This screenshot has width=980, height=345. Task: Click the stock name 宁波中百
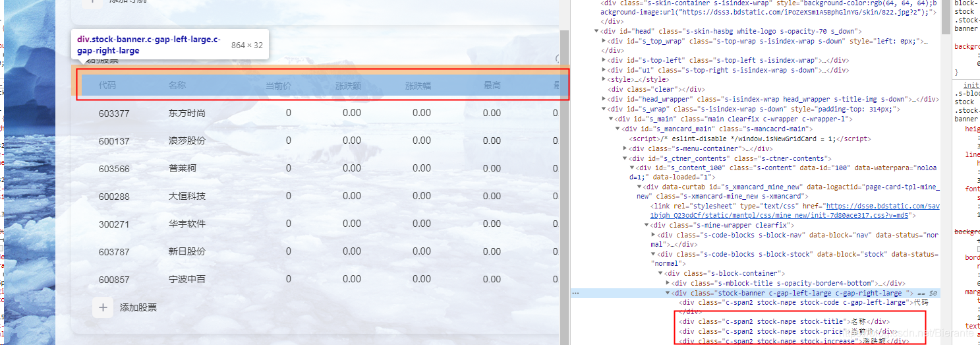click(187, 279)
